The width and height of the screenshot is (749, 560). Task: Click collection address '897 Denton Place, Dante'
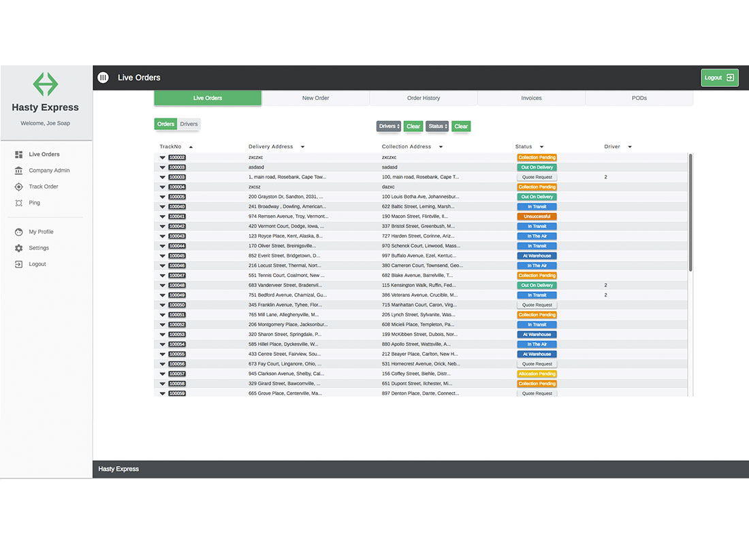pos(420,393)
